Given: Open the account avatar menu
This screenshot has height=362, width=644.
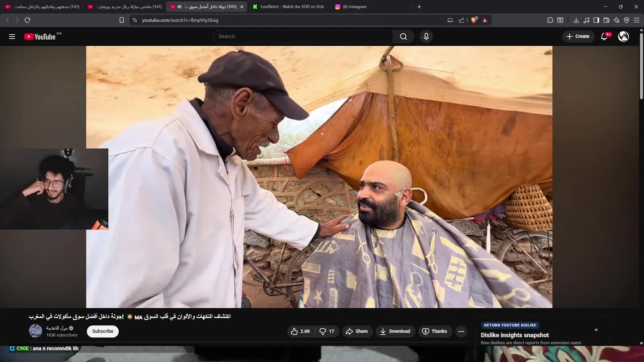Looking at the screenshot, I should tap(623, 36).
